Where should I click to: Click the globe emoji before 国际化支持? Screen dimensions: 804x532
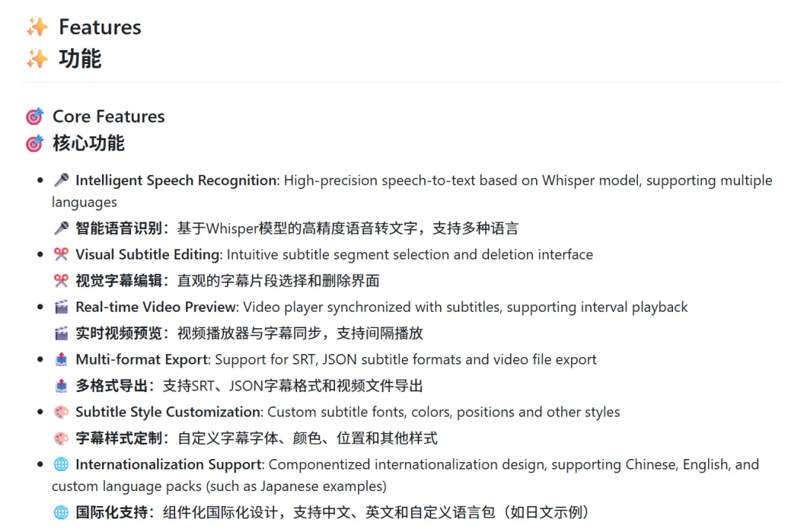click(61, 513)
